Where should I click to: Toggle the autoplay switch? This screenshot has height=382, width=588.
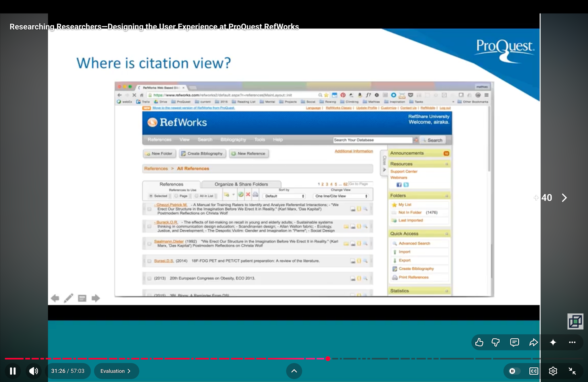point(514,371)
